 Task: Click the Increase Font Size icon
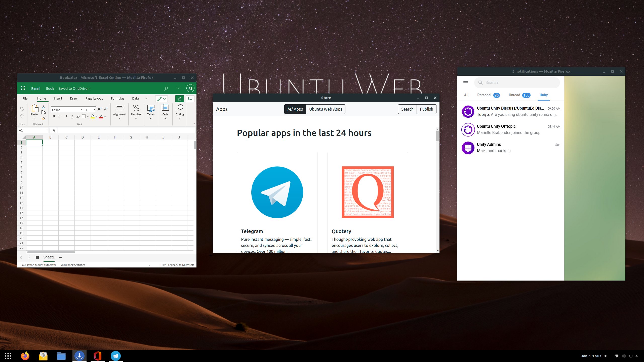[x=99, y=109]
